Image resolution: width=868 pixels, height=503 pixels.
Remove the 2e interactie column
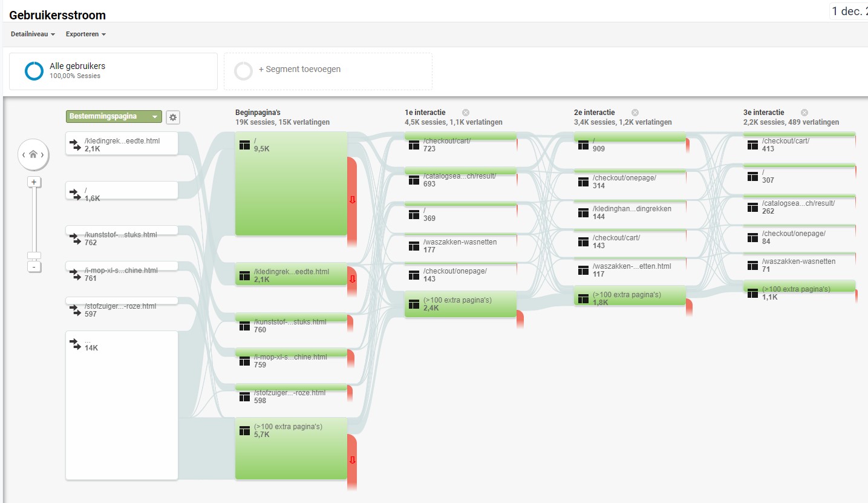coord(635,113)
